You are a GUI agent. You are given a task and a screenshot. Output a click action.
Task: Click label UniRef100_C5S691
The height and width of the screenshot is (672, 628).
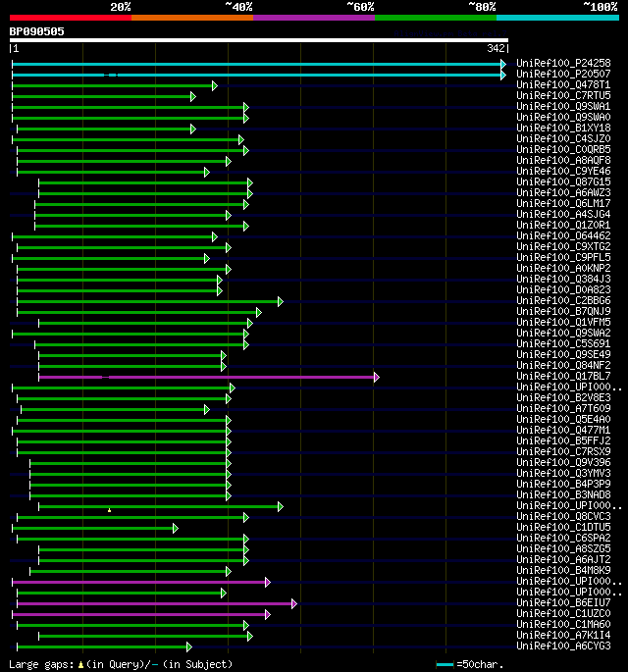[563, 343]
